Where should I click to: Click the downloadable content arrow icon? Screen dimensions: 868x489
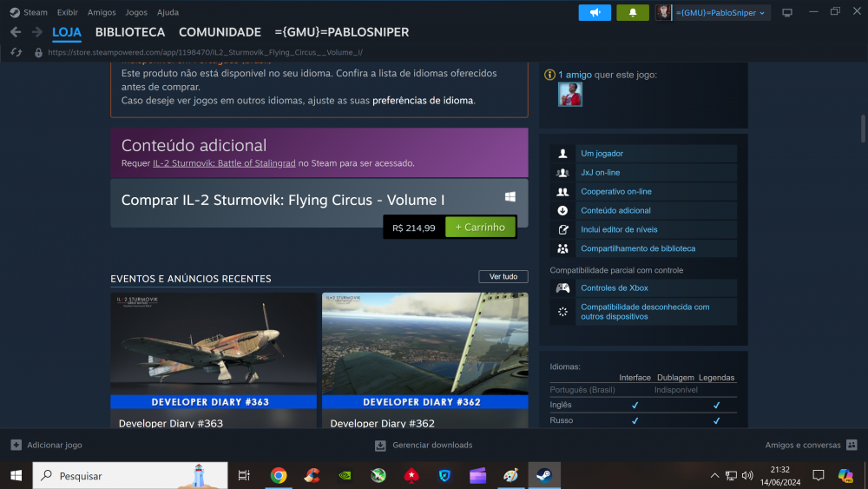pyautogui.click(x=562, y=210)
